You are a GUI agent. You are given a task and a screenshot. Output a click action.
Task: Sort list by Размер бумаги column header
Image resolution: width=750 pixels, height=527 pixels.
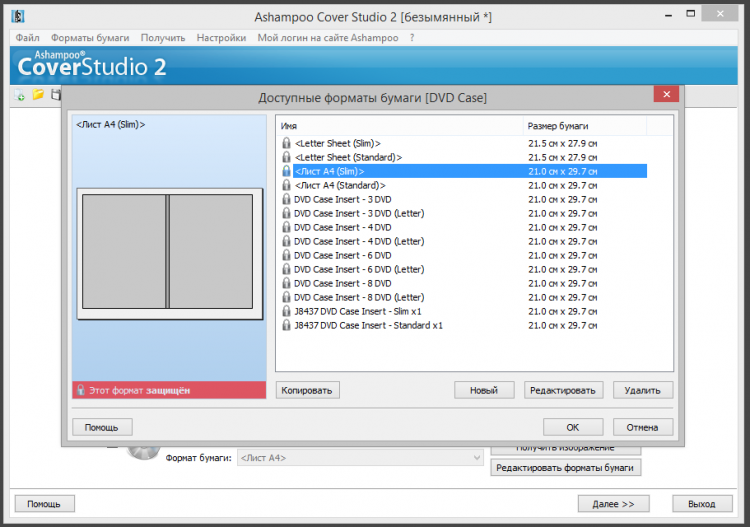[x=585, y=126]
